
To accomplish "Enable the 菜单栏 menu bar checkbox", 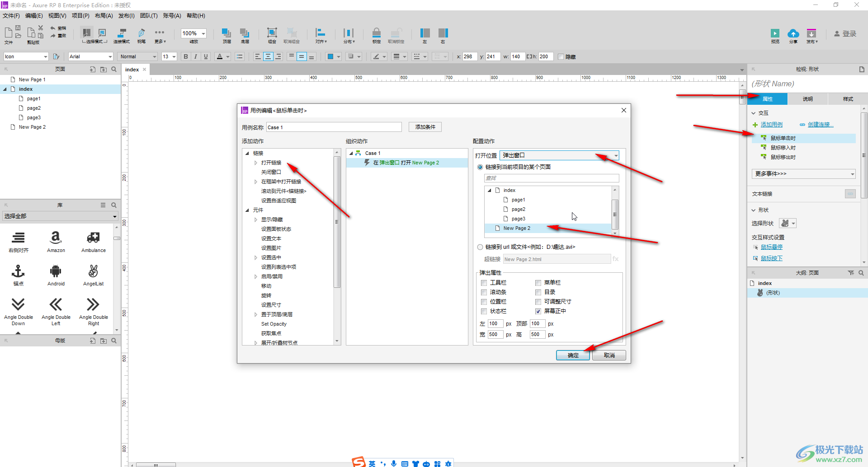I will click(538, 283).
